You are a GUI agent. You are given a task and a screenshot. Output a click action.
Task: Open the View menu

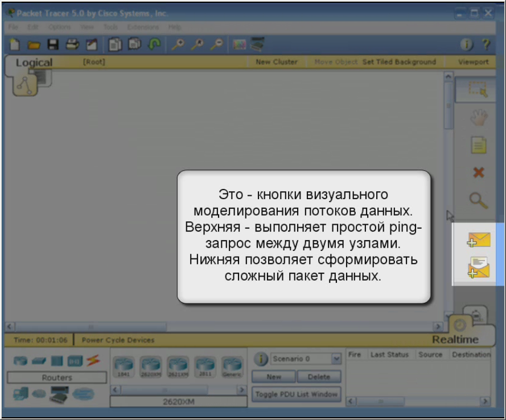(87, 27)
